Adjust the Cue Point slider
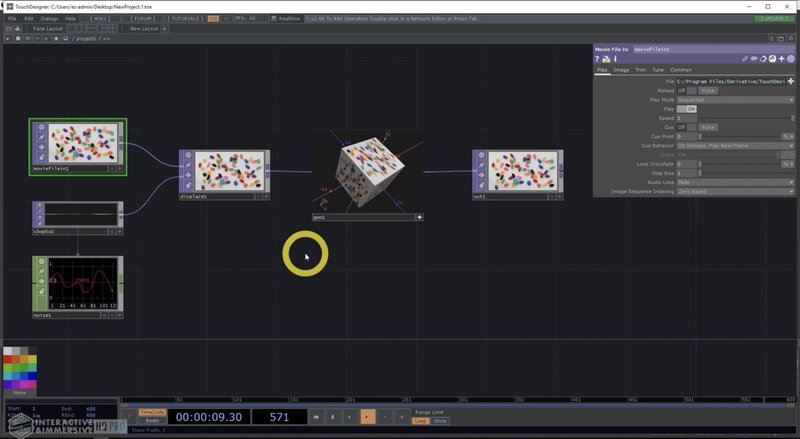Screen dimensions: 800x439 tap(739, 137)
